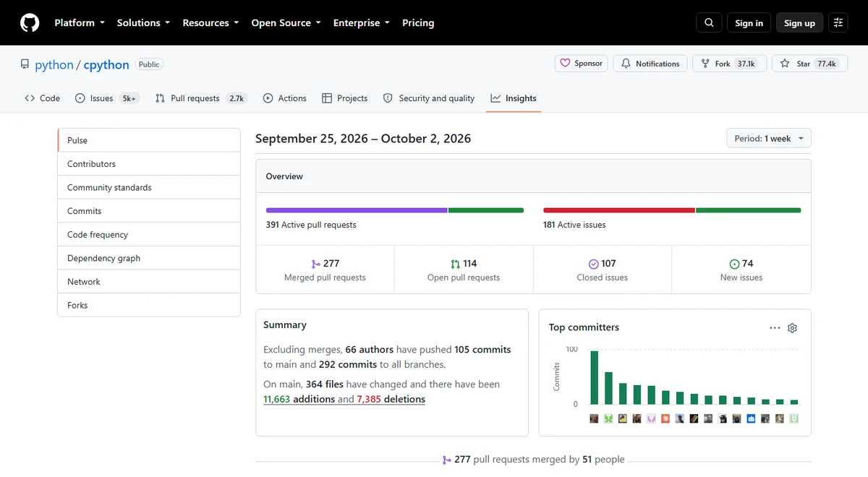Open the Top committers ellipsis menu
868x477 pixels.
tap(775, 328)
